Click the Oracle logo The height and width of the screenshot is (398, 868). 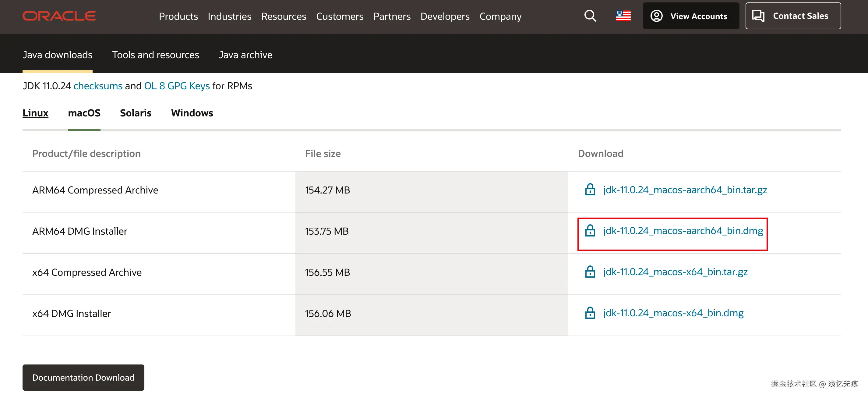tap(59, 16)
